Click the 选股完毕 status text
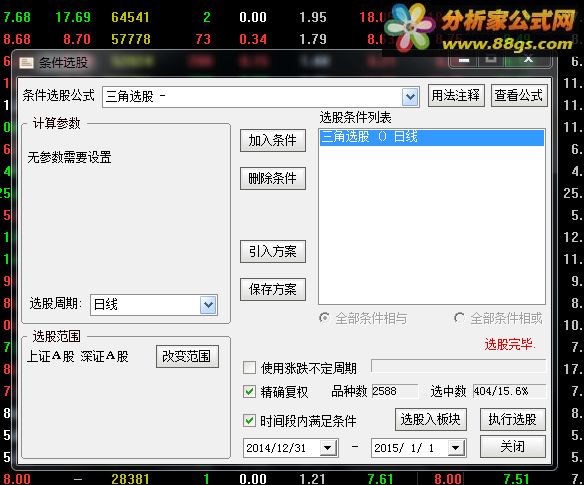Image resolution: width=584 pixels, height=485 pixels. pos(510,344)
